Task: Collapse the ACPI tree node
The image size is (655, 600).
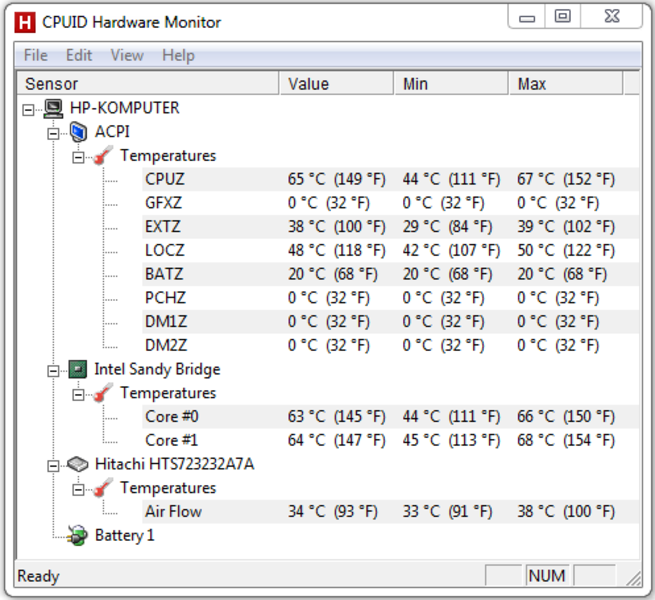Action: (53, 134)
